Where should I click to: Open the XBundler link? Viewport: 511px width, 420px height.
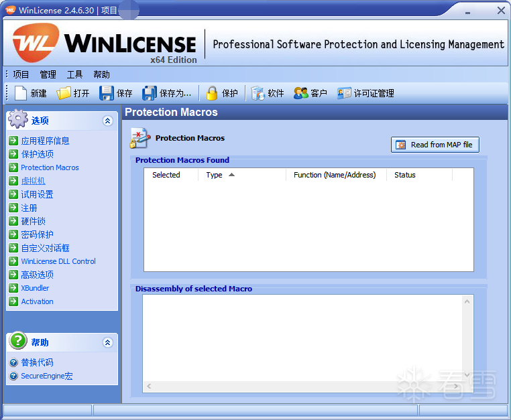(x=35, y=288)
